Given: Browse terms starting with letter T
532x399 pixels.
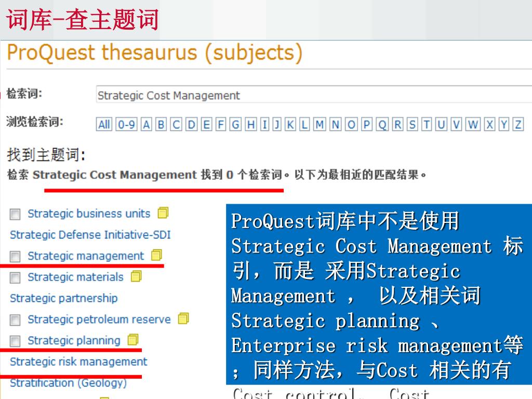Looking at the screenshot, I should point(427,125).
